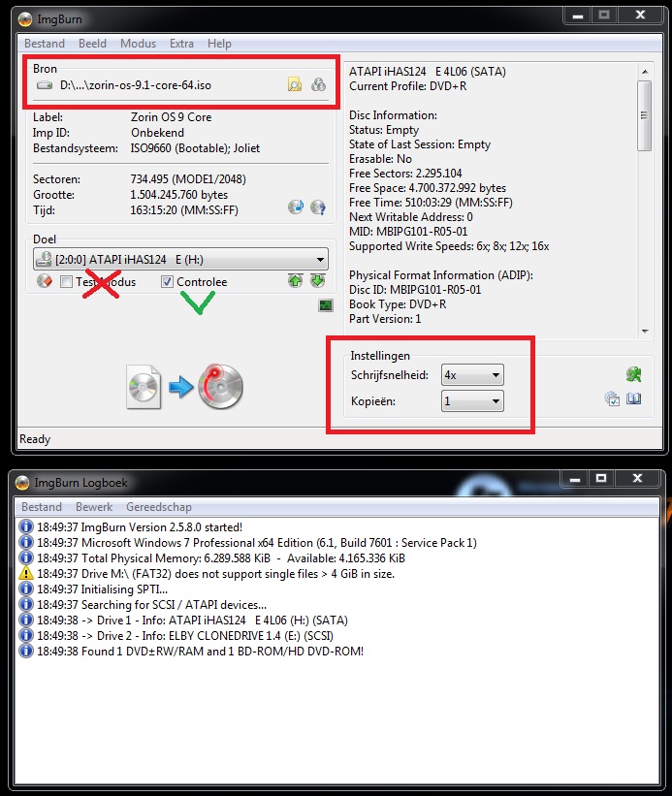Click the browse for source file icon

coord(295,84)
